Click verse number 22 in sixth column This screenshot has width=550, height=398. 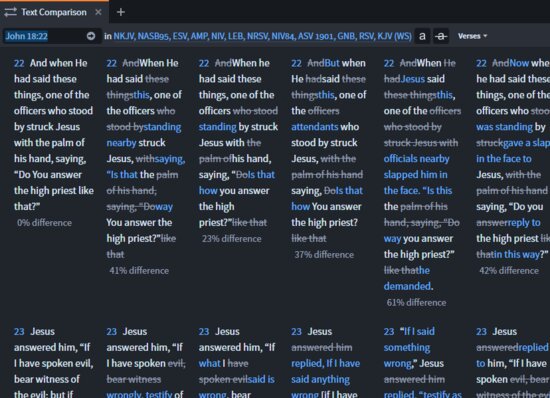click(x=481, y=63)
